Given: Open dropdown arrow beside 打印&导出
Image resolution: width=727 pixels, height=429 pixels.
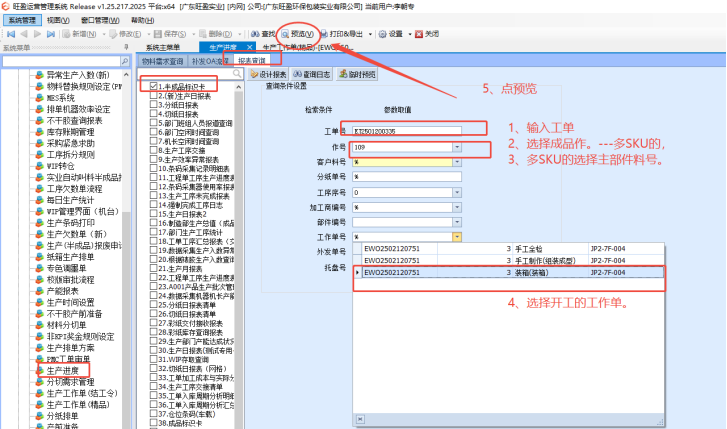Looking at the screenshot, I should click(370, 34).
